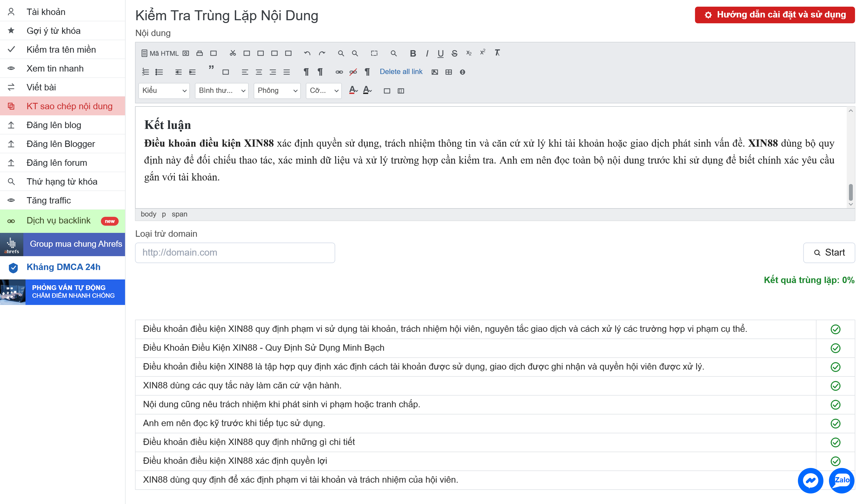
Task: Click the Select All dashed-box icon
Action: pos(374,53)
